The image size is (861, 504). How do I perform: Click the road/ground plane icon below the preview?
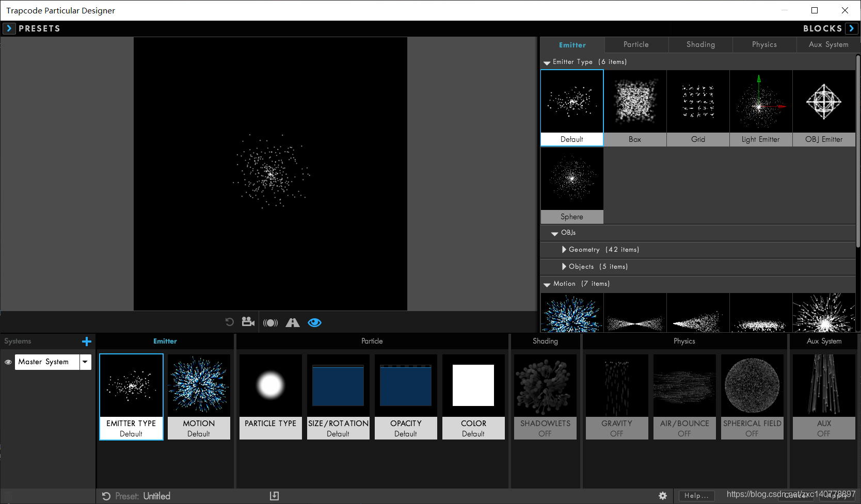[293, 322]
